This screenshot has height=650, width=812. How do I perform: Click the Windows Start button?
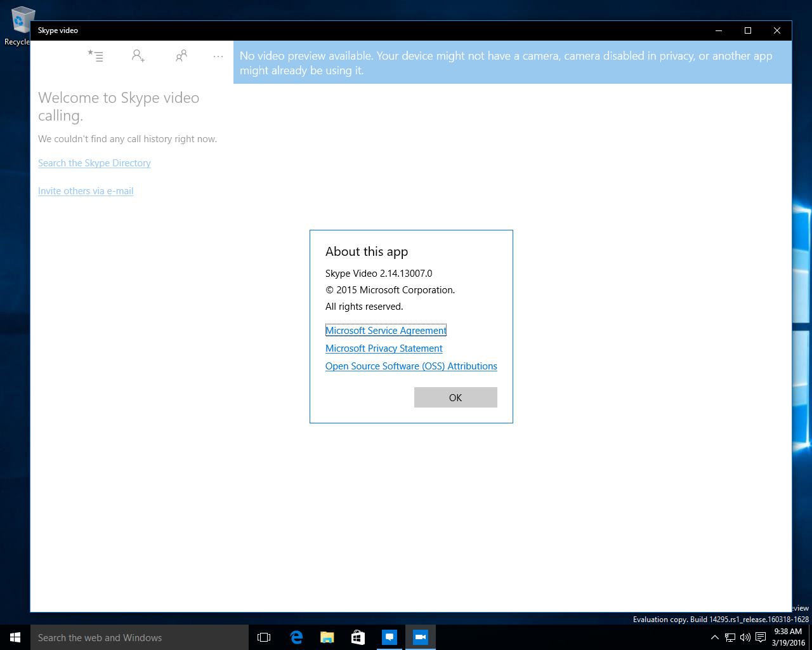tap(15, 637)
